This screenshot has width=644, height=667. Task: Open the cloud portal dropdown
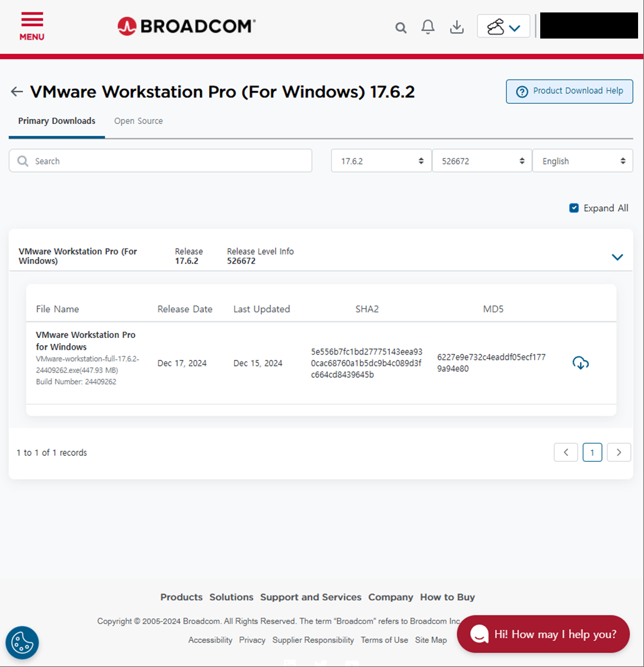(503, 26)
